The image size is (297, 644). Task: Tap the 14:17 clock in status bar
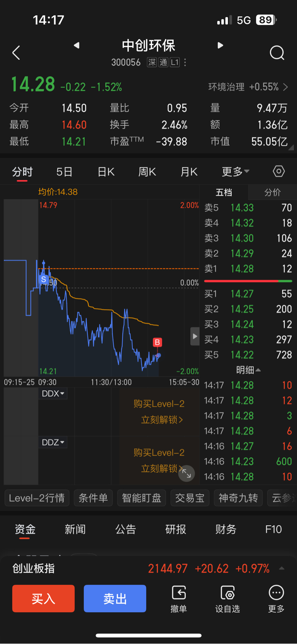pos(48,20)
